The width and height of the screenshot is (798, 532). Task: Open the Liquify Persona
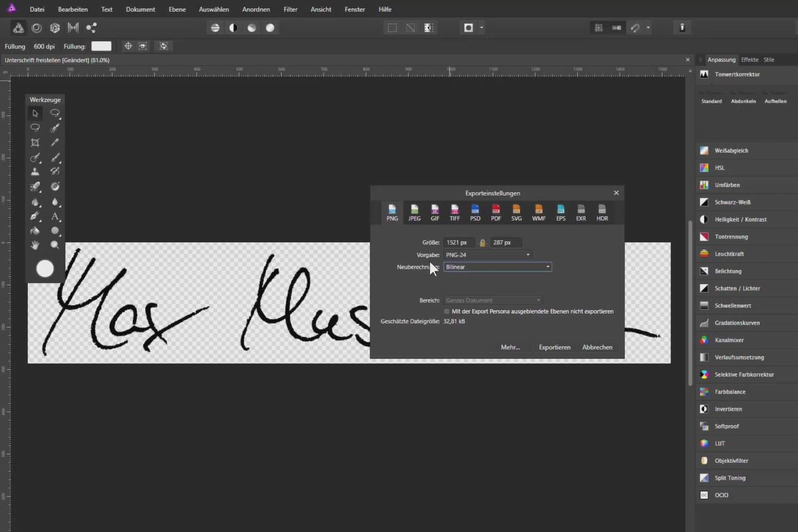point(37,28)
